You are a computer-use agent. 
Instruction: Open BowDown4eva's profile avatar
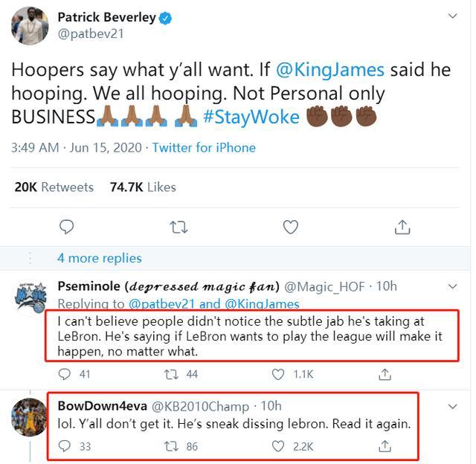[30, 417]
